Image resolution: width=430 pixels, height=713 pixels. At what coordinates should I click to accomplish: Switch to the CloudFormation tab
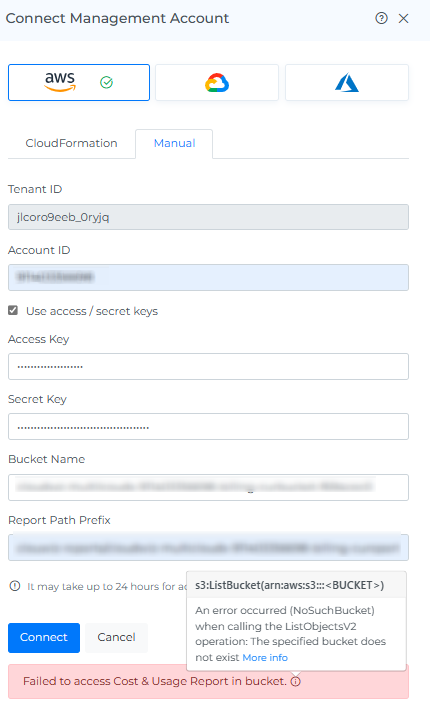[71, 143]
